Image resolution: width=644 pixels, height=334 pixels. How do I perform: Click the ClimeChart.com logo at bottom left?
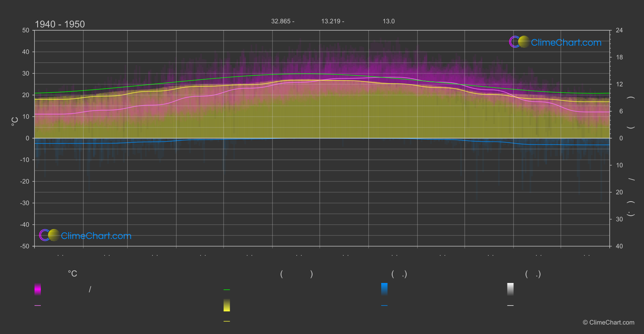click(x=85, y=236)
